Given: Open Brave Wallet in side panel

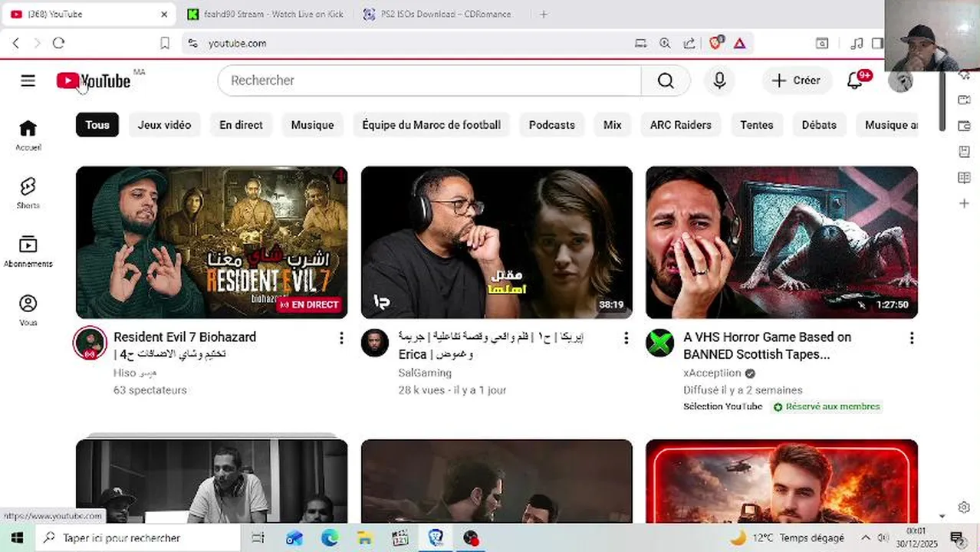Looking at the screenshot, I should tap(965, 126).
